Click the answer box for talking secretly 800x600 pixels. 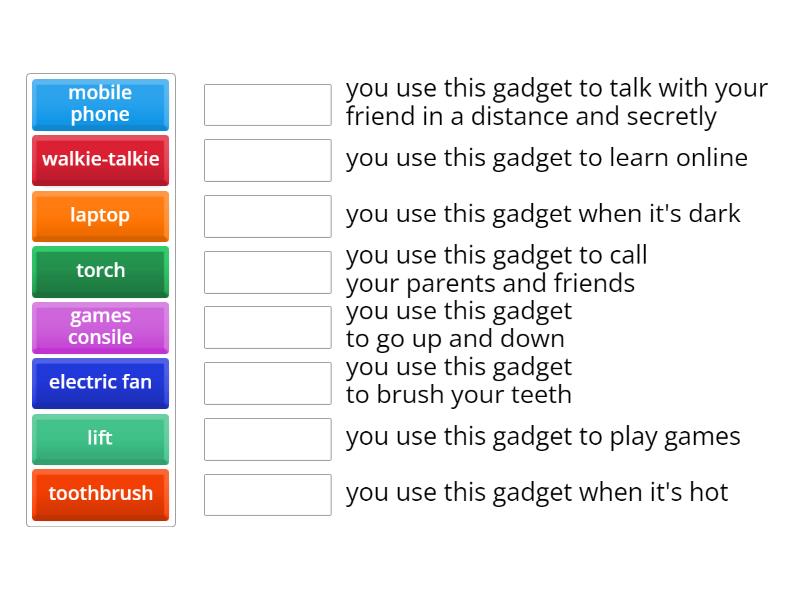(267, 103)
